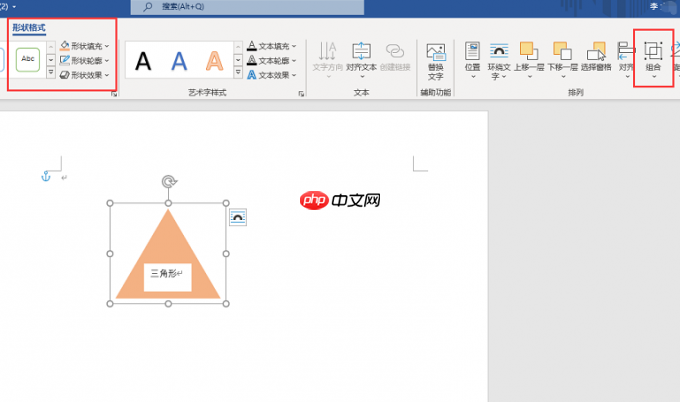Image resolution: width=680 pixels, height=402 pixels.
Task: Expand the shape styles gallery
Action: pyautogui.click(x=51, y=72)
